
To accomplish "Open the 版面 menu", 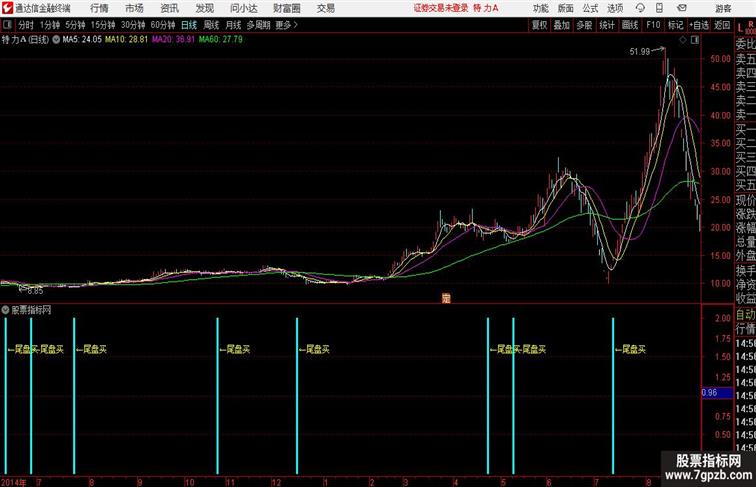I will pyautogui.click(x=566, y=8).
